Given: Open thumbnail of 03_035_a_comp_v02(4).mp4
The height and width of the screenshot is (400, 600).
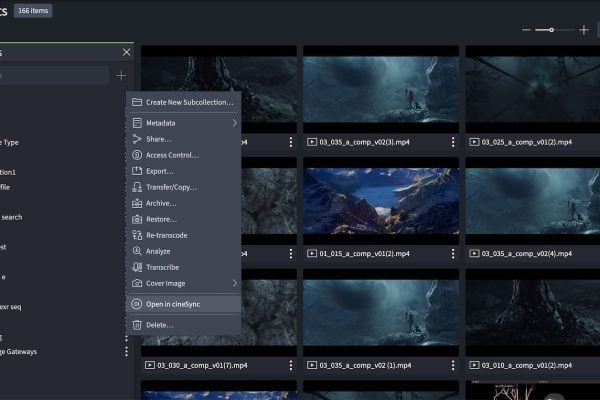Looking at the screenshot, I should coord(533,201).
